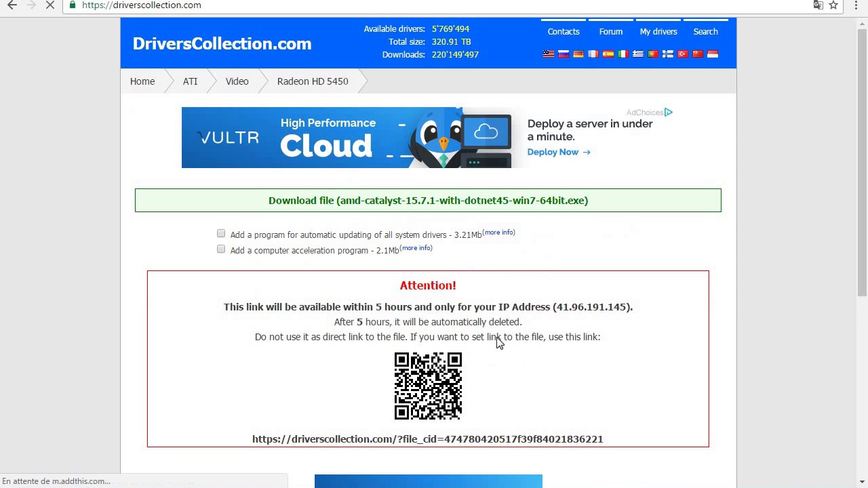Enable computer acceleration program checkbox
Viewport: 868px width, 488px height.
(221, 249)
